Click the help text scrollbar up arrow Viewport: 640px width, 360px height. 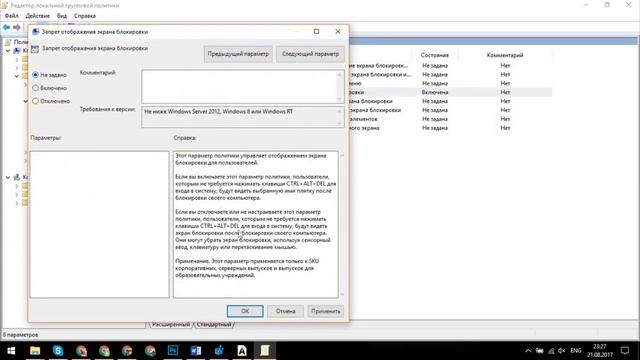342,155
